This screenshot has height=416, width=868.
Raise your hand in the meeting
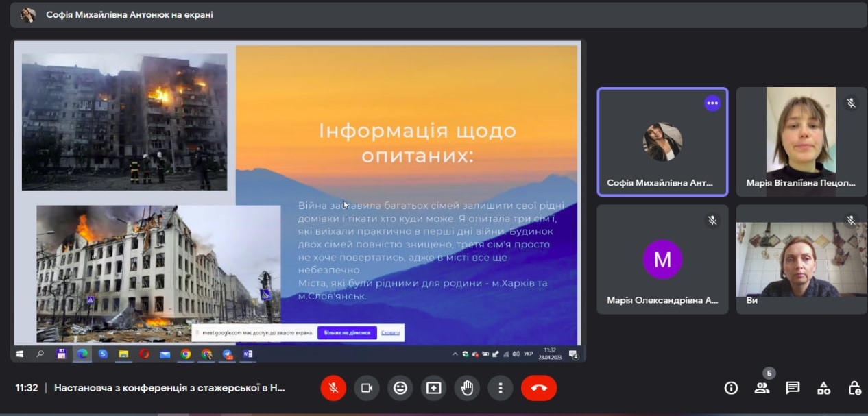467,387
